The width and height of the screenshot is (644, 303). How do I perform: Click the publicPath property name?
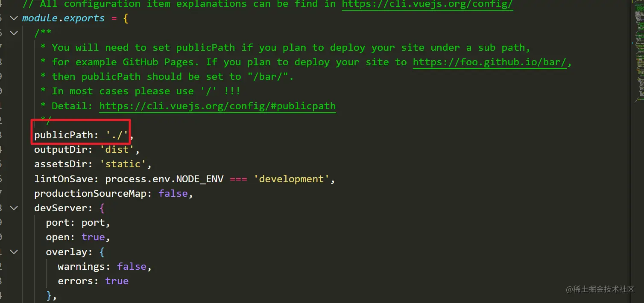pyautogui.click(x=64, y=135)
